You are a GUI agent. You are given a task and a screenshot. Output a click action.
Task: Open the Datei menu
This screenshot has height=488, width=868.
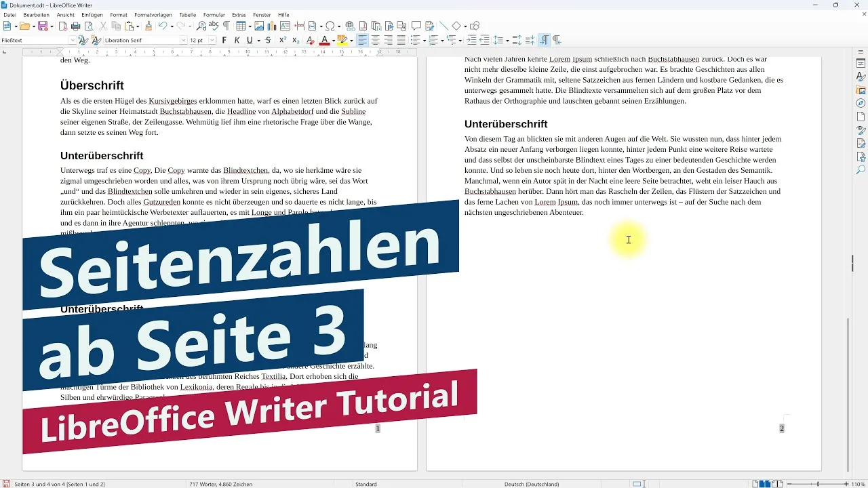[9, 14]
